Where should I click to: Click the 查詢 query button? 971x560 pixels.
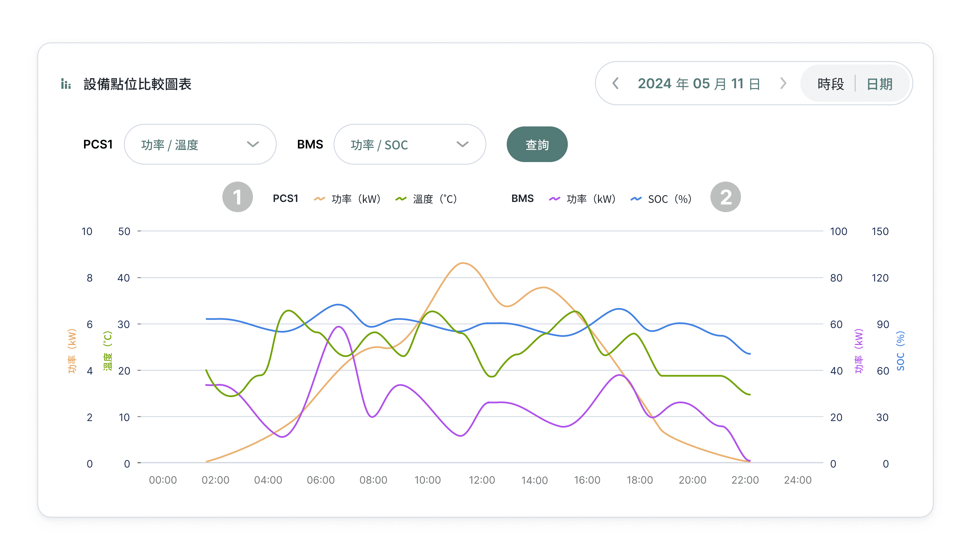(537, 144)
